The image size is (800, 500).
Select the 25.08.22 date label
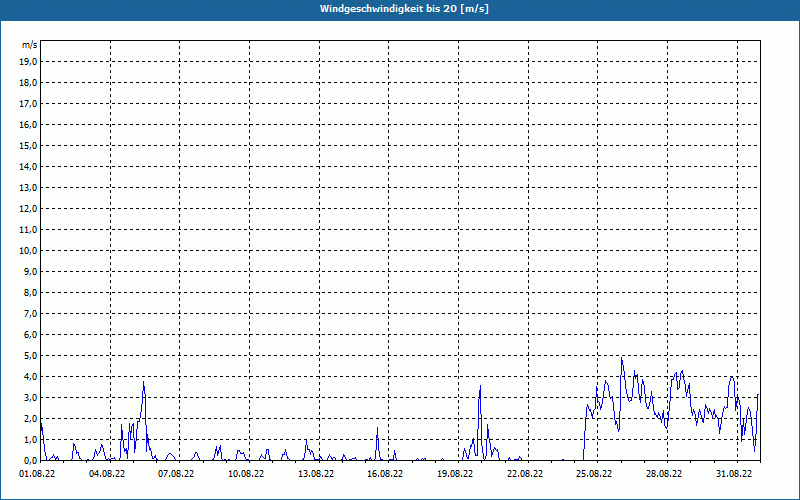click(594, 473)
